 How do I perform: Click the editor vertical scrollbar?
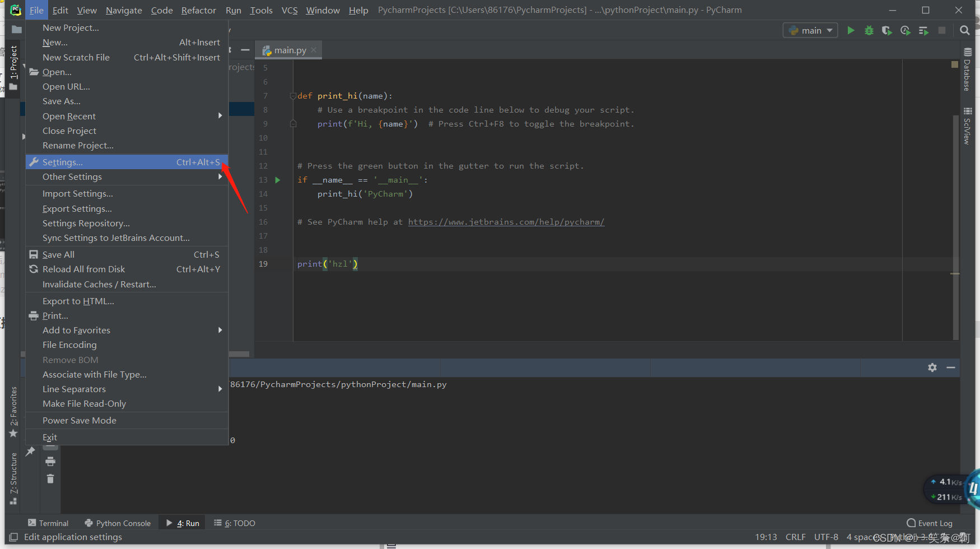coord(956,227)
